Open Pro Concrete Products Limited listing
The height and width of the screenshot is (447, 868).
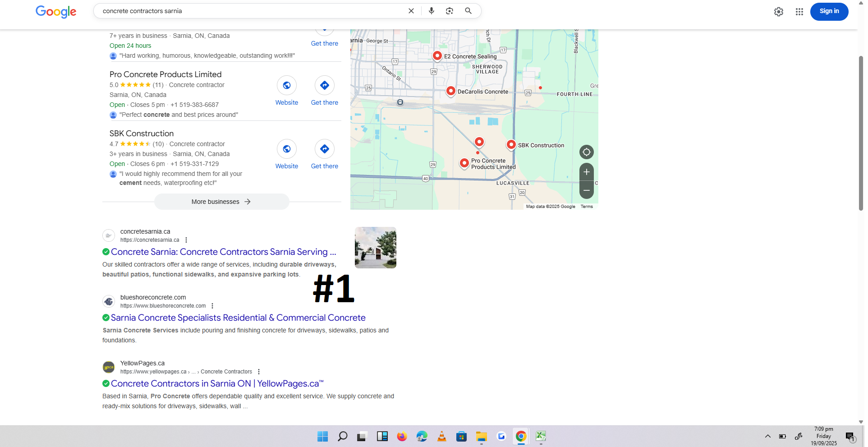pyautogui.click(x=165, y=74)
